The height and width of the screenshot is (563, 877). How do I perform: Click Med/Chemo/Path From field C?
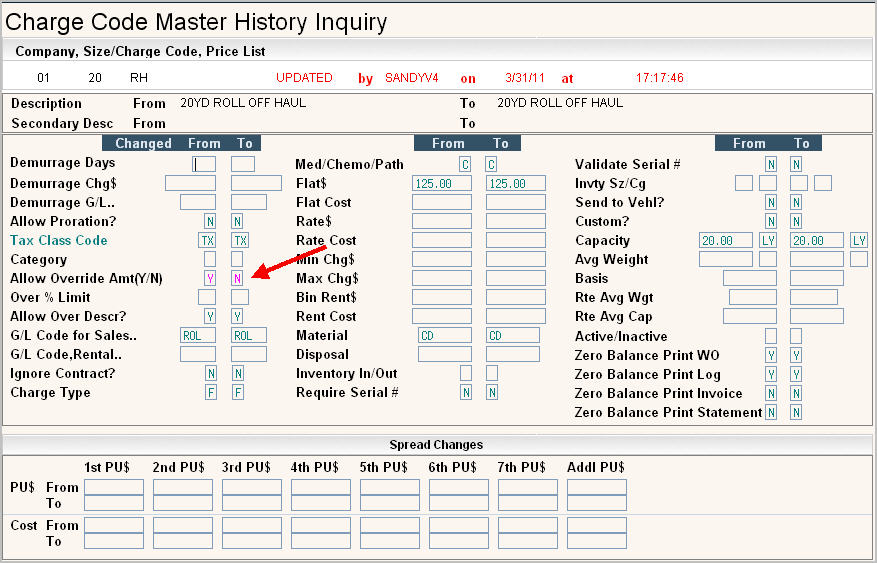[x=465, y=164]
